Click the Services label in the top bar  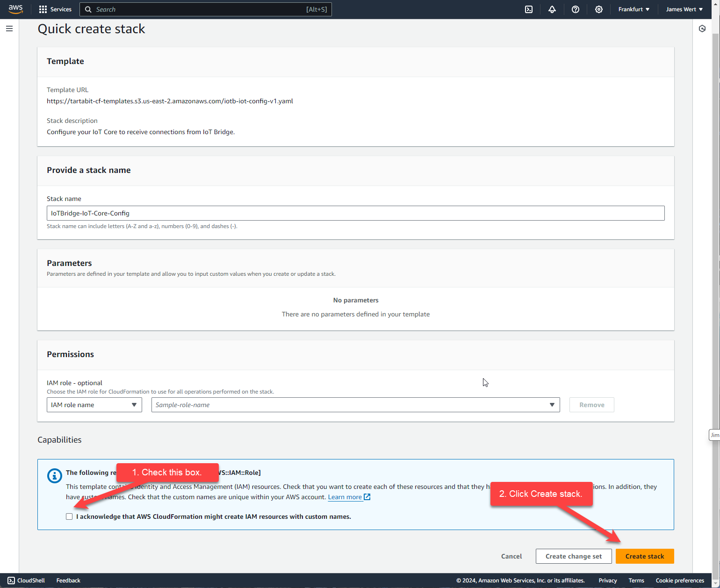point(61,9)
